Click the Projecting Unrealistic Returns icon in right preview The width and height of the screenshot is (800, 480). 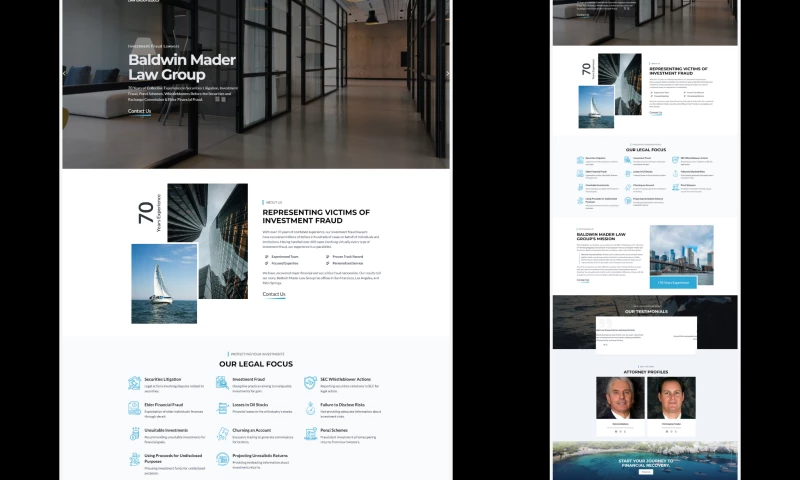(628, 201)
